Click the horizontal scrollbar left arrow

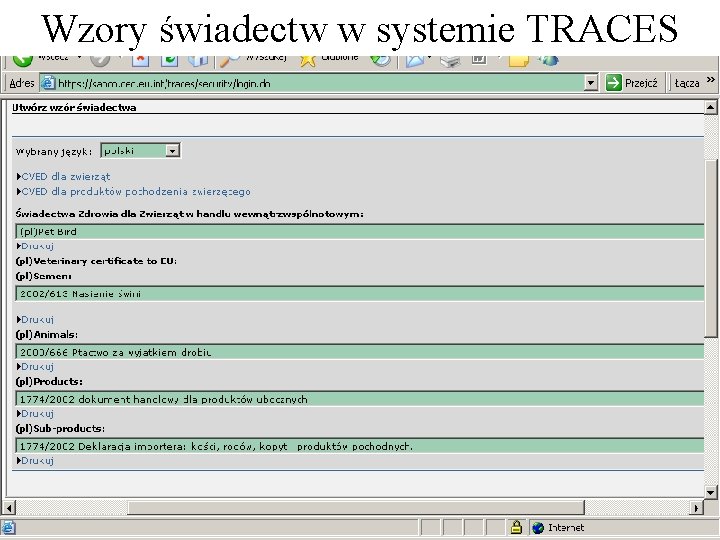coord(9,508)
